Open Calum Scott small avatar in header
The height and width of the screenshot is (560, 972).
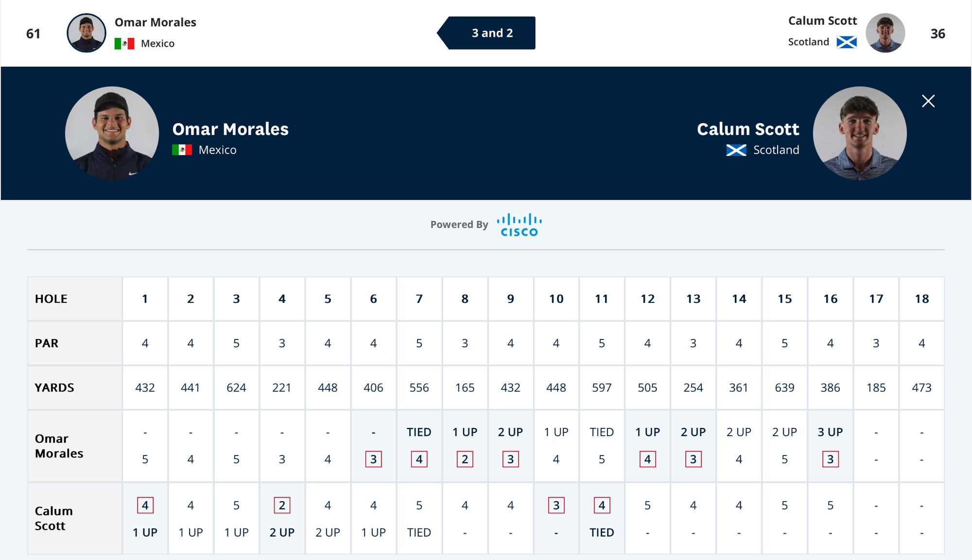(x=885, y=33)
